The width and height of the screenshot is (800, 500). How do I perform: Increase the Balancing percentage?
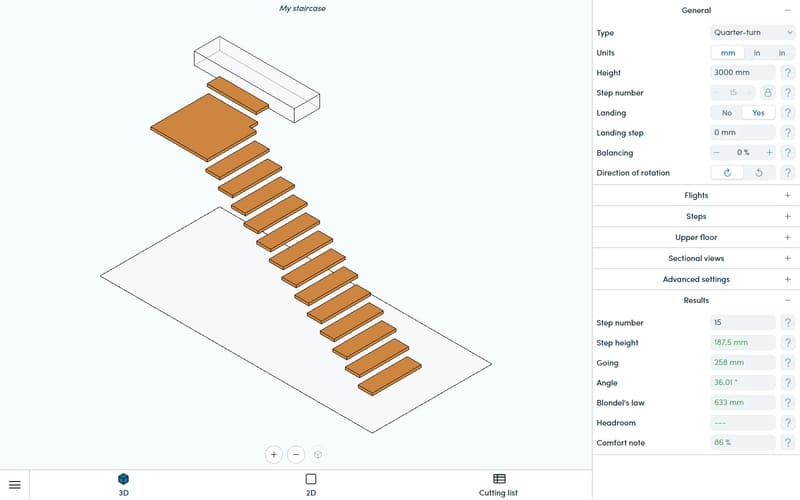[769, 153]
